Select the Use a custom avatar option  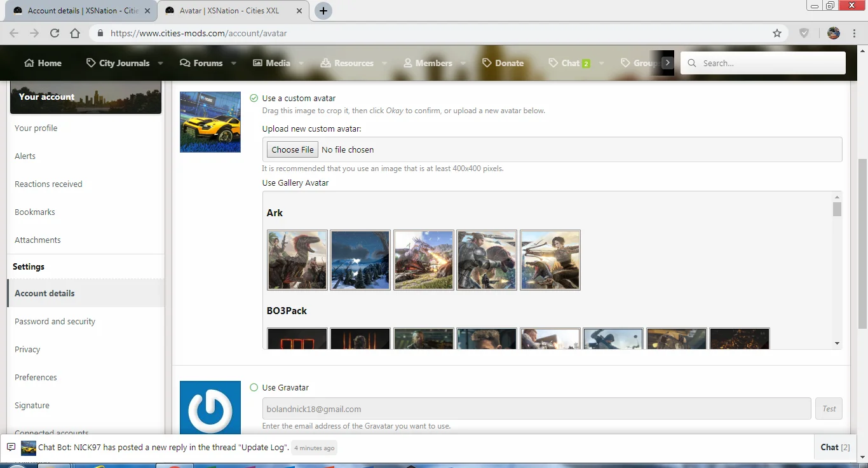[254, 98]
